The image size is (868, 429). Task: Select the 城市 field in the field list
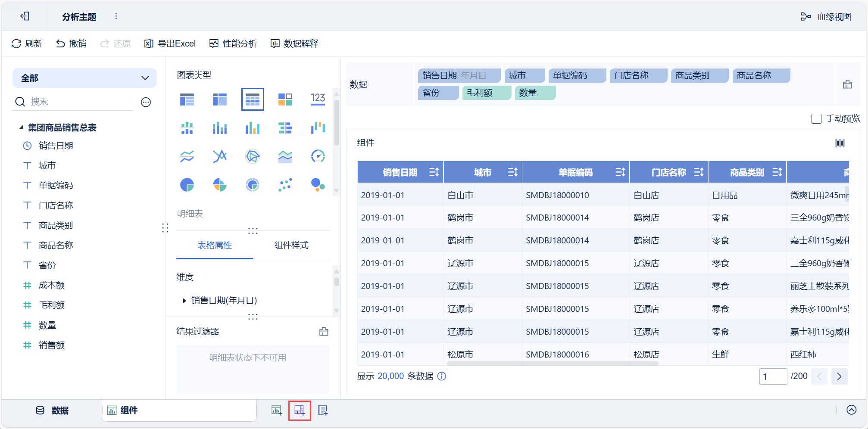tap(47, 165)
